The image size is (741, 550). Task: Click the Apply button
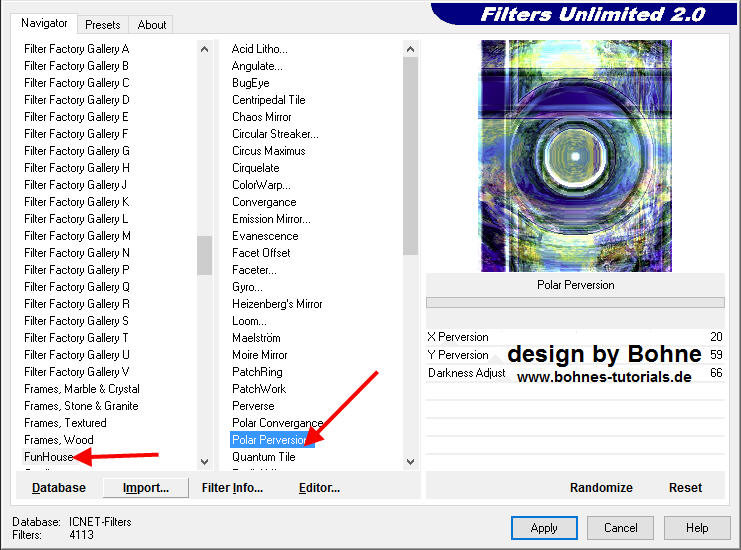(544, 528)
